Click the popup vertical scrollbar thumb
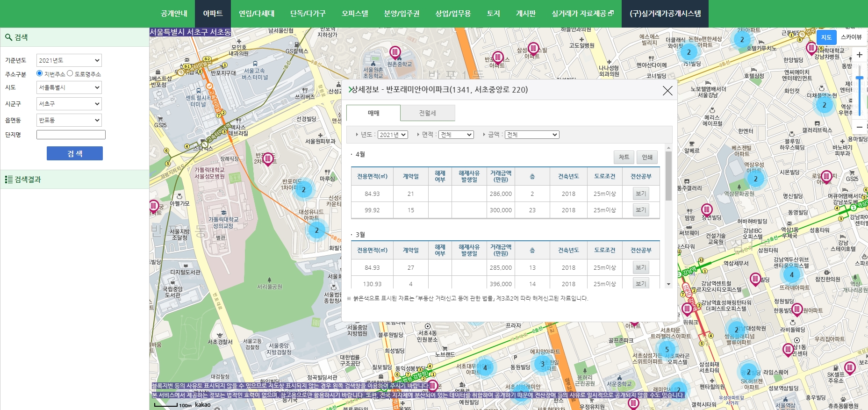868x410 pixels. click(668, 176)
